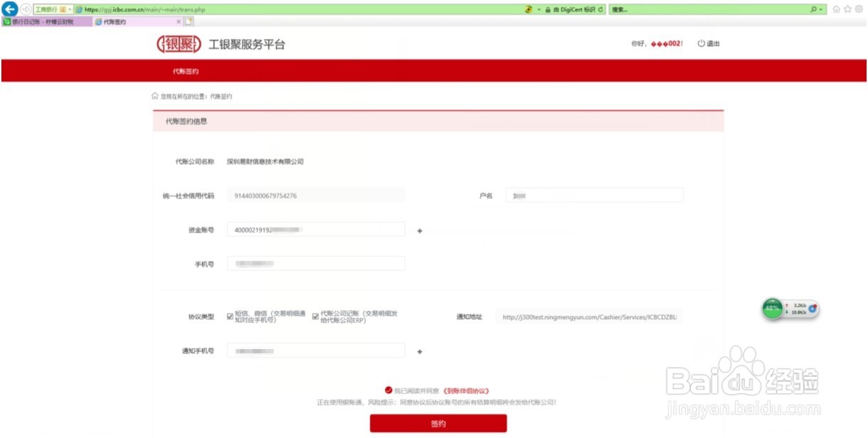
Task: Click the 银聚 logo
Action: click(179, 44)
